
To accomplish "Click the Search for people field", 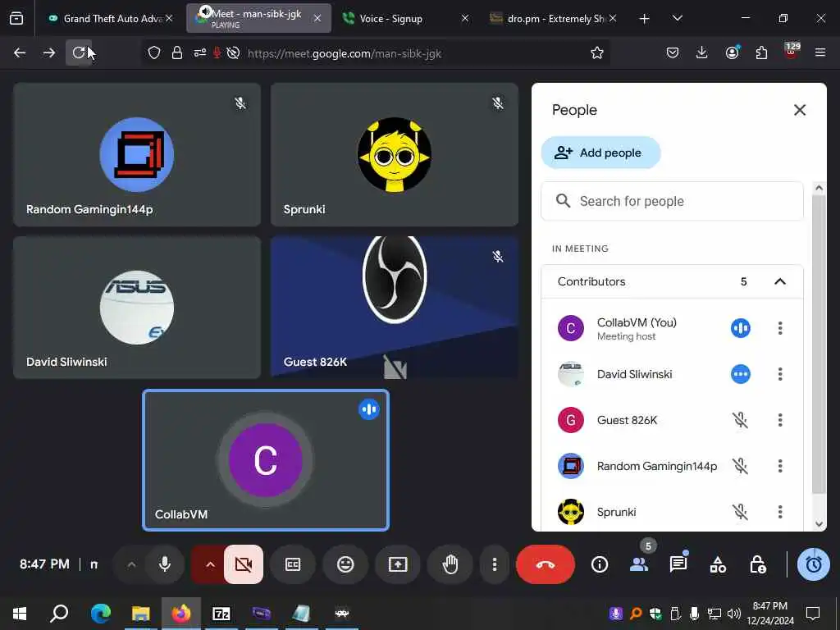I will tap(672, 201).
